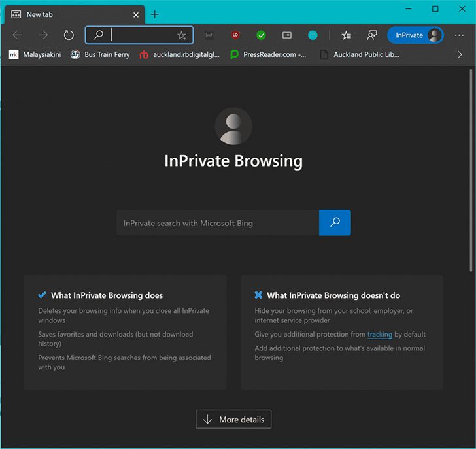
Task: Open the PressReader.com bookmark
Action: (268, 54)
